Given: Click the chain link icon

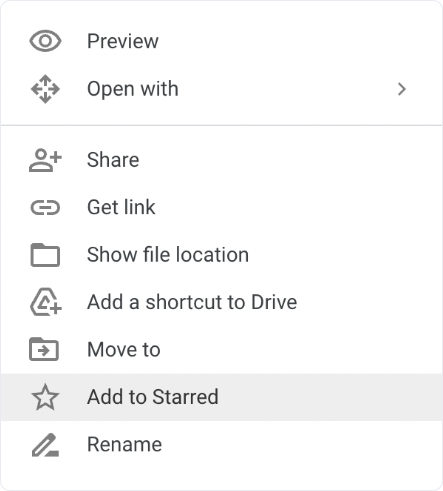Looking at the screenshot, I should click(x=45, y=208).
